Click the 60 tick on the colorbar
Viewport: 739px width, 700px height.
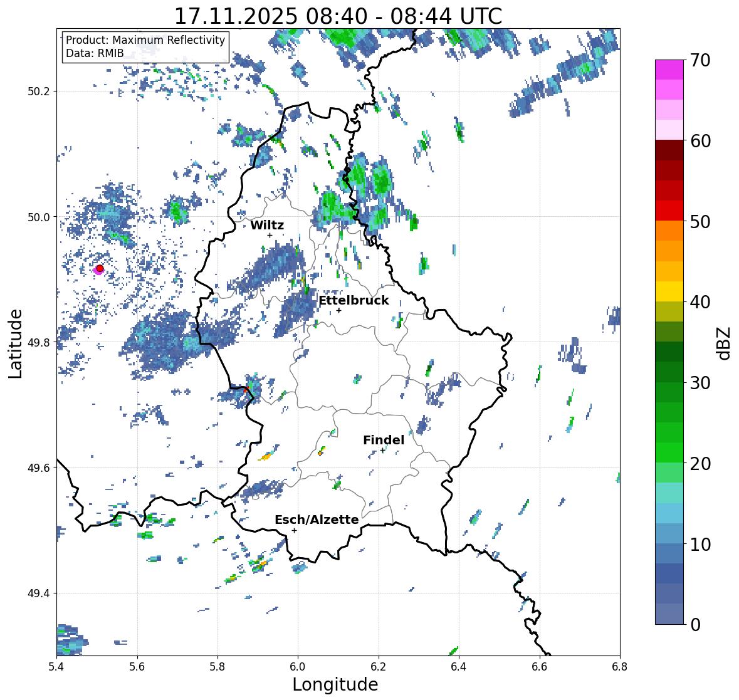pos(700,141)
